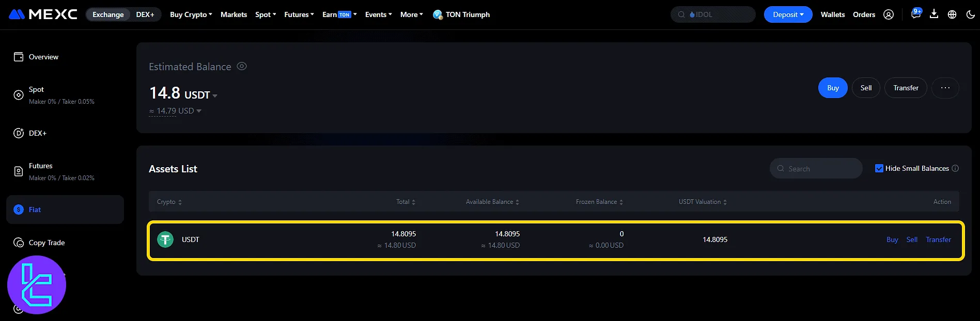Click the Spot sidebar icon
980x321 pixels.
(19, 95)
